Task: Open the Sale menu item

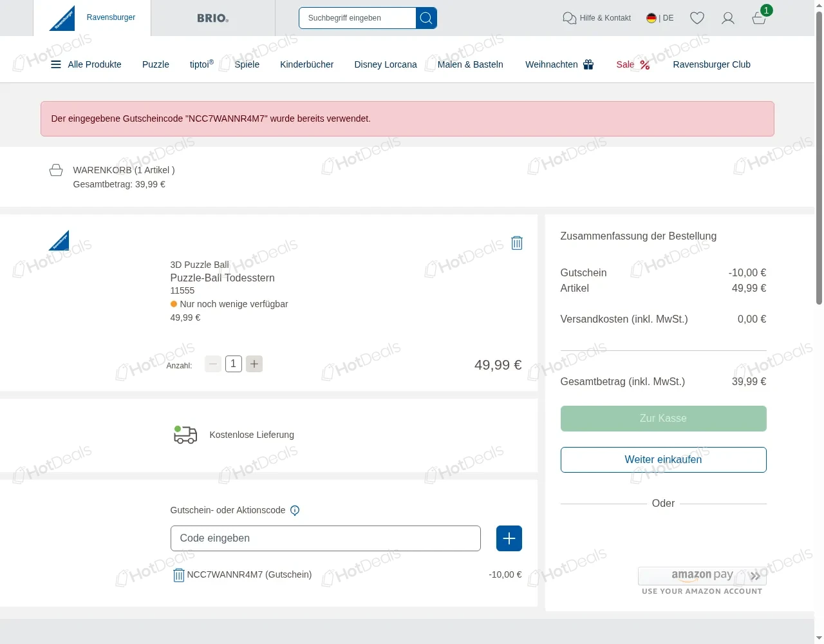Action: pos(633,64)
